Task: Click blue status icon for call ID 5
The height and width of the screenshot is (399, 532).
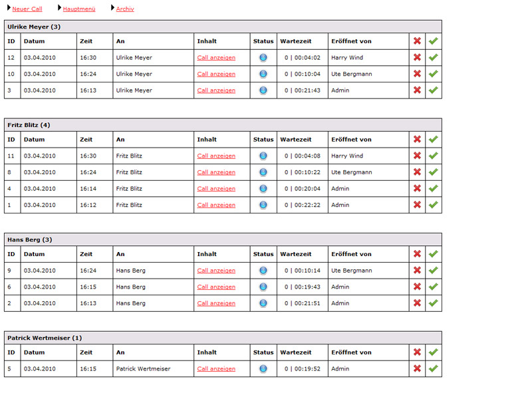Action: (263, 369)
